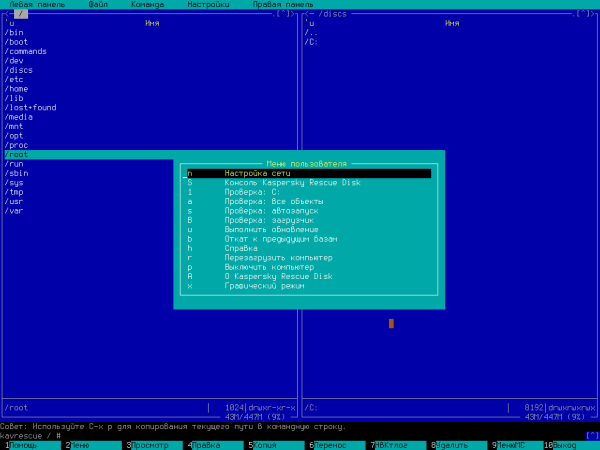Select the /etc directory in left panel
The height and width of the screenshot is (450, 600).
[x=14, y=79]
